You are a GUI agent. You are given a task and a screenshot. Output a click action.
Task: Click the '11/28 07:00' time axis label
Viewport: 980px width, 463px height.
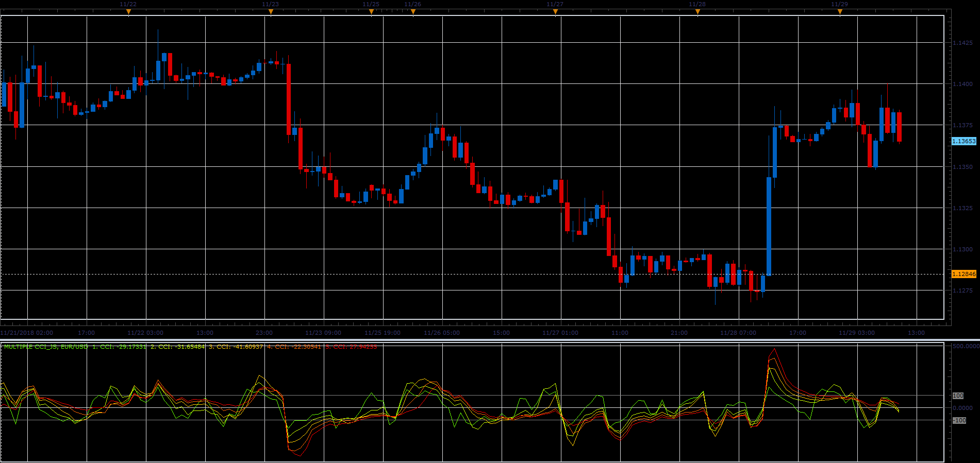(x=738, y=333)
